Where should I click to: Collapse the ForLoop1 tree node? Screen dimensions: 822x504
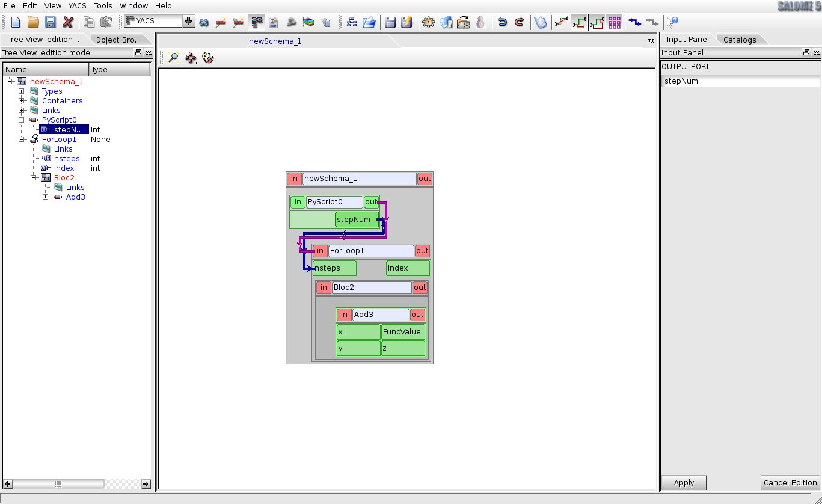pyautogui.click(x=21, y=140)
